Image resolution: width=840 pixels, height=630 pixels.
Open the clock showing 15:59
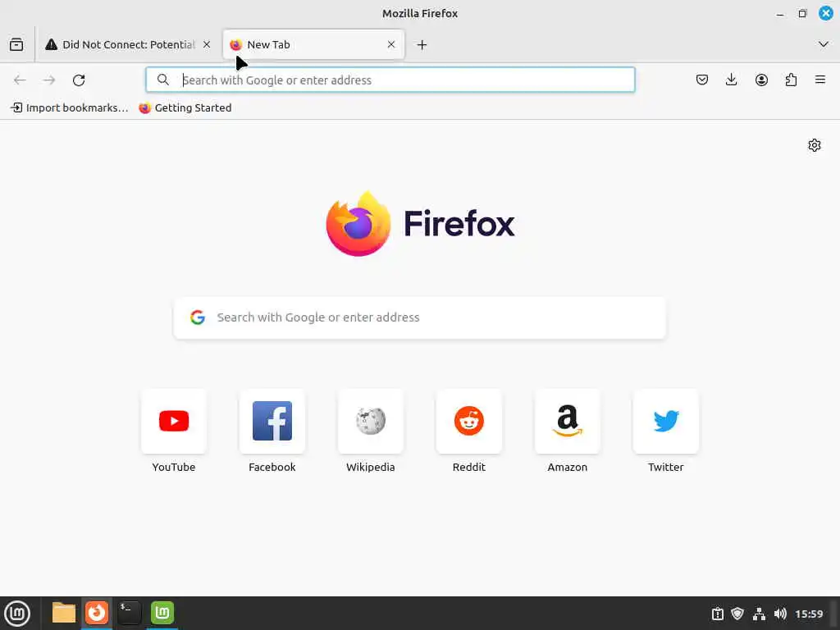pyautogui.click(x=809, y=614)
